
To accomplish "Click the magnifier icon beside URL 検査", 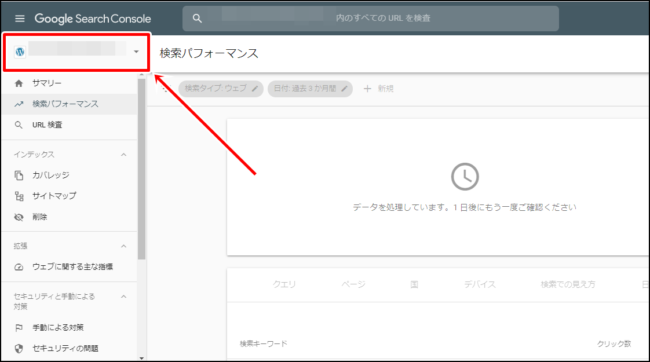I will tap(19, 125).
